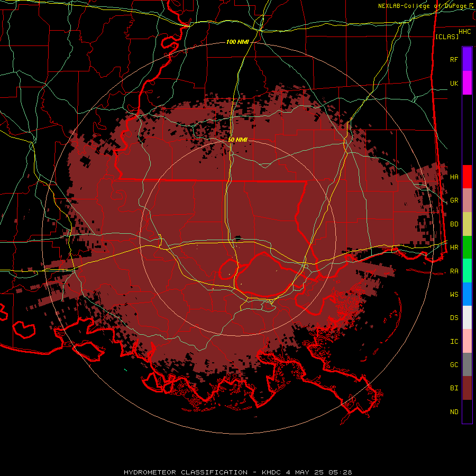Click the UK magenta legend swatch
The height and width of the screenshot is (476, 476).
pos(467,83)
